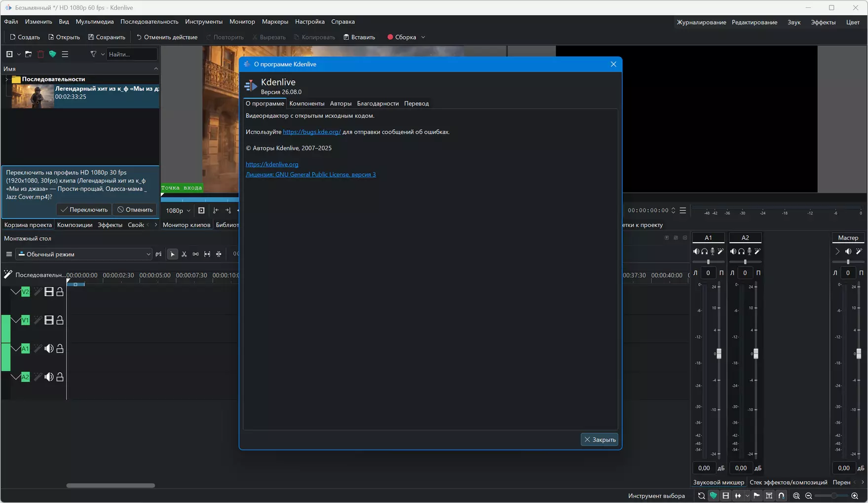This screenshot has width=868, height=503.
Task: Open the timeline edit mode dropdown 'Обычный режим'
Action: click(84, 254)
